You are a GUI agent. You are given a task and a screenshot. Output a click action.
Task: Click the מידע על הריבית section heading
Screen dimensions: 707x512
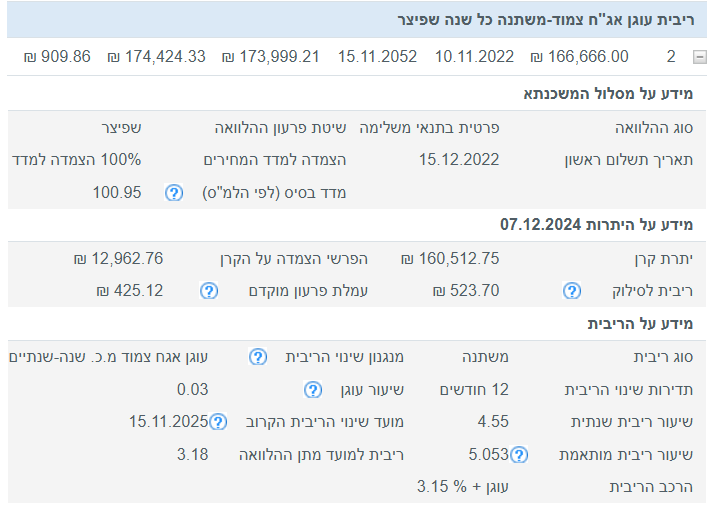point(646,323)
